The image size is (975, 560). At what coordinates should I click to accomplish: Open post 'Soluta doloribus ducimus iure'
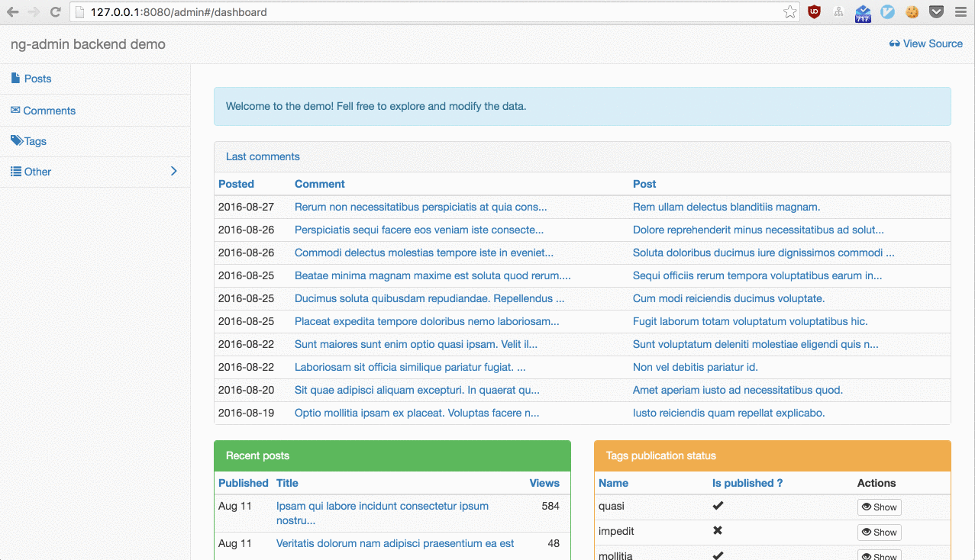click(x=764, y=253)
